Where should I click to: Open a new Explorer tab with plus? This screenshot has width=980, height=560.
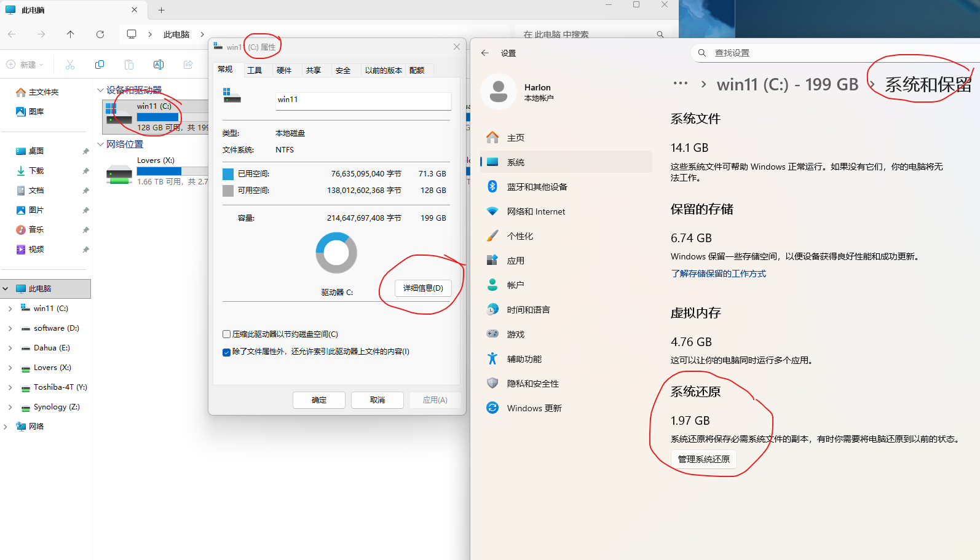coord(162,10)
